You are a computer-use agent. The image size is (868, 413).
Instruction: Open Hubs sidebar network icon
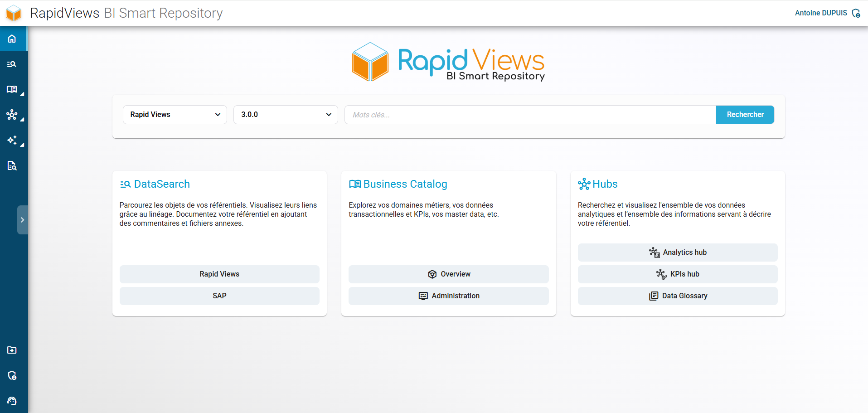click(12, 115)
